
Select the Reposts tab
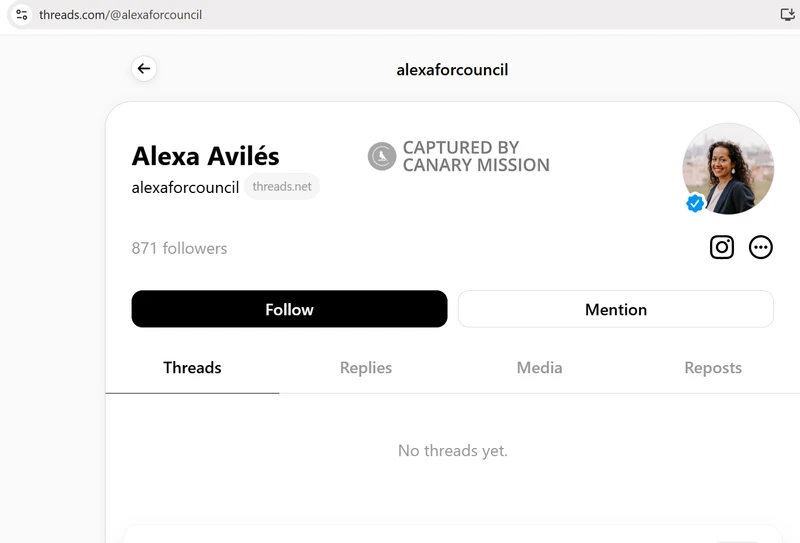tap(713, 368)
